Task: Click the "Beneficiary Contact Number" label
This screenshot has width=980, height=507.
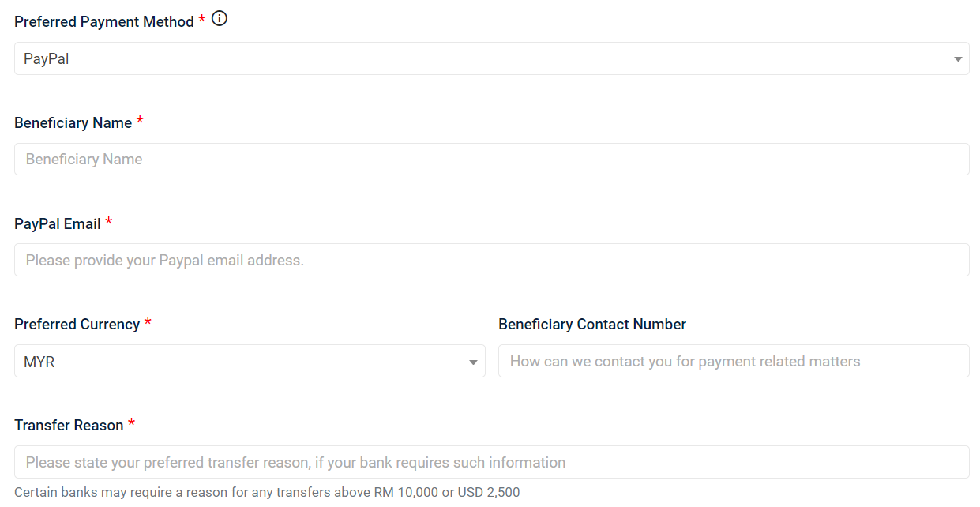Action: coord(592,325)
